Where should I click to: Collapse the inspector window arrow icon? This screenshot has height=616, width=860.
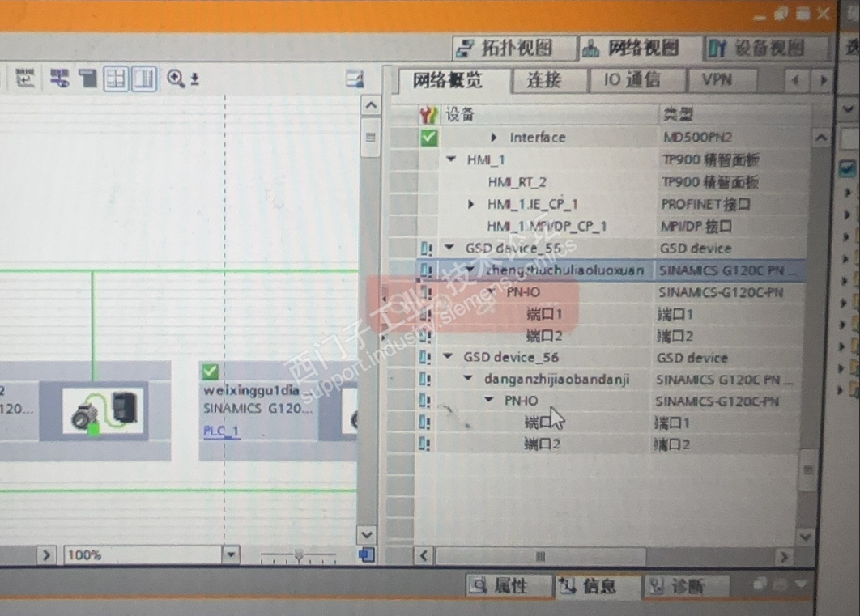(x=800, y=584)
